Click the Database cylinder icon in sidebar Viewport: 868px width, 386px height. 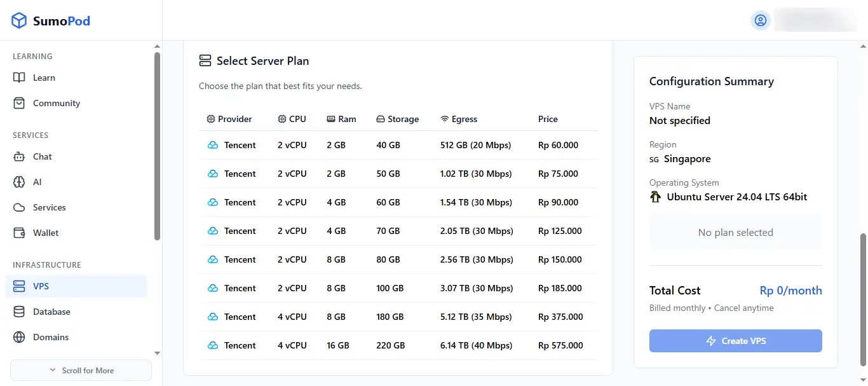pos(20,312)
